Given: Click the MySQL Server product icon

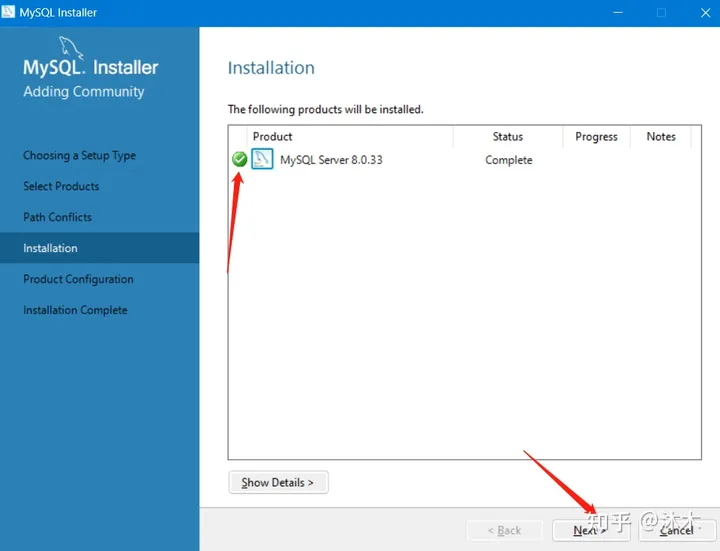Looking at the screenshot, I should click(x=262, y=159).
